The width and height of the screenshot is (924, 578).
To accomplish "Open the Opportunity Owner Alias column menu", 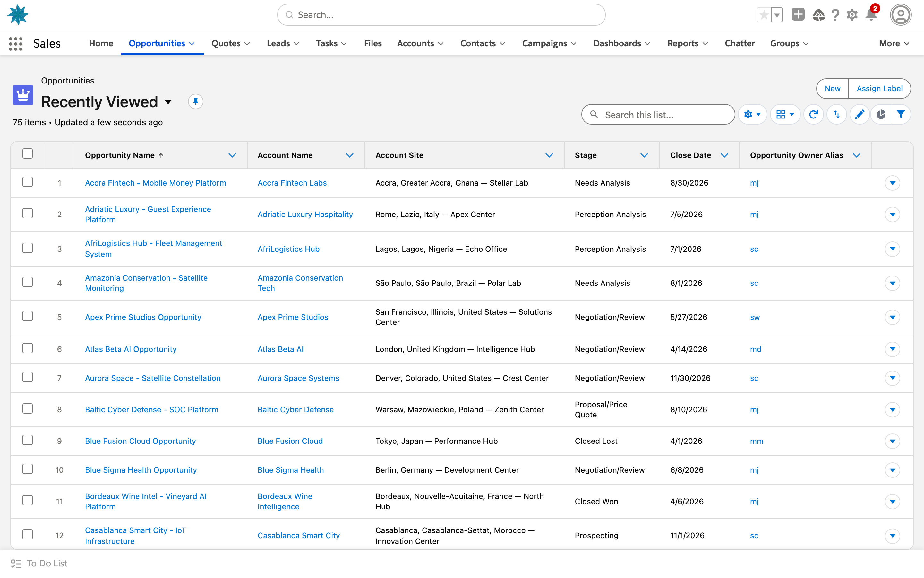I will pos(856,155).
